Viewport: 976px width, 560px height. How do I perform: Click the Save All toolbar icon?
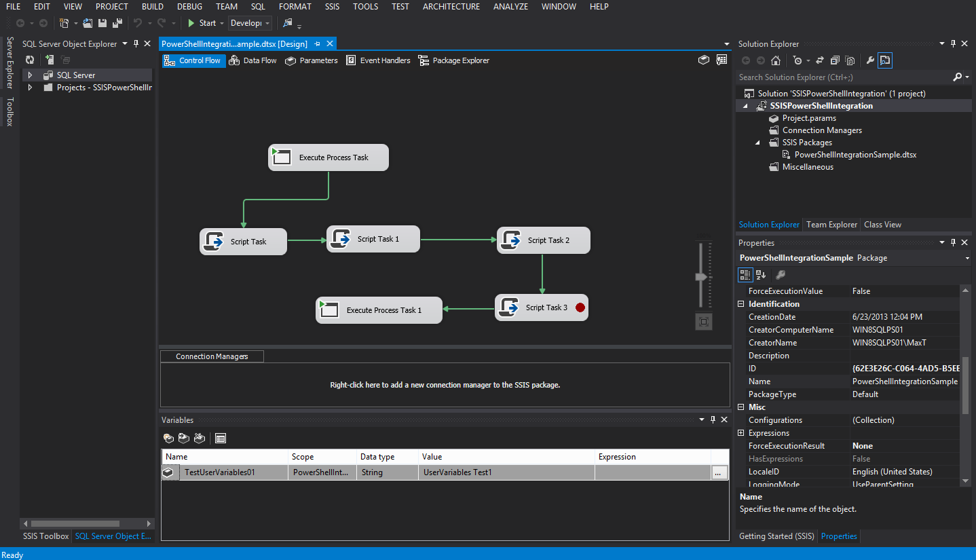[117, 23]
